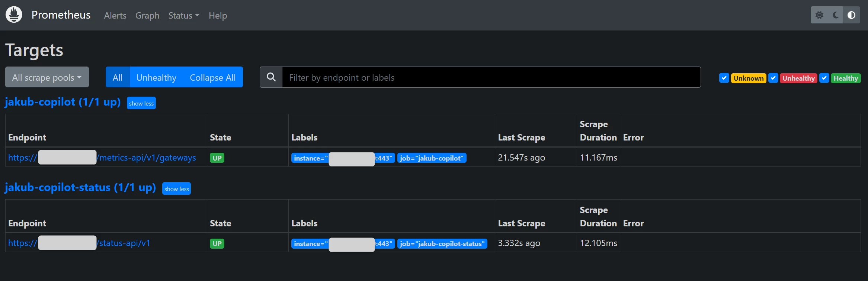Screen dimensions: 868x281
Task: Select browser-preferred theme contrast icon
Action: [x=851, y=15]
